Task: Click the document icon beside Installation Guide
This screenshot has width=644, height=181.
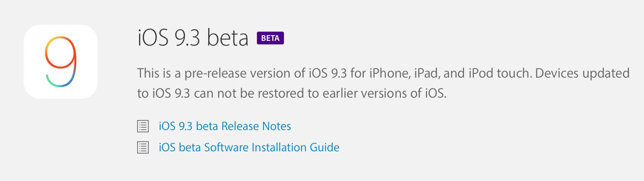Action: [143, 147]
